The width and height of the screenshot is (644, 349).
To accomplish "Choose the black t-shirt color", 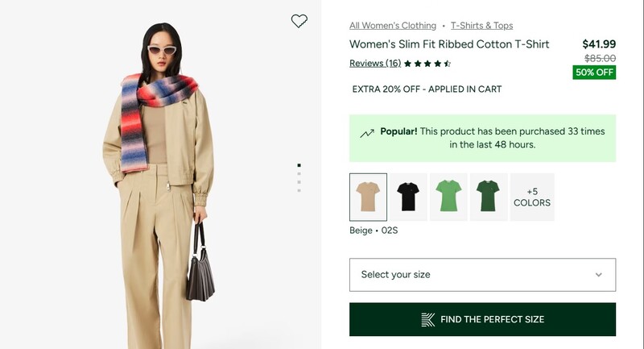I will [408, 197].
